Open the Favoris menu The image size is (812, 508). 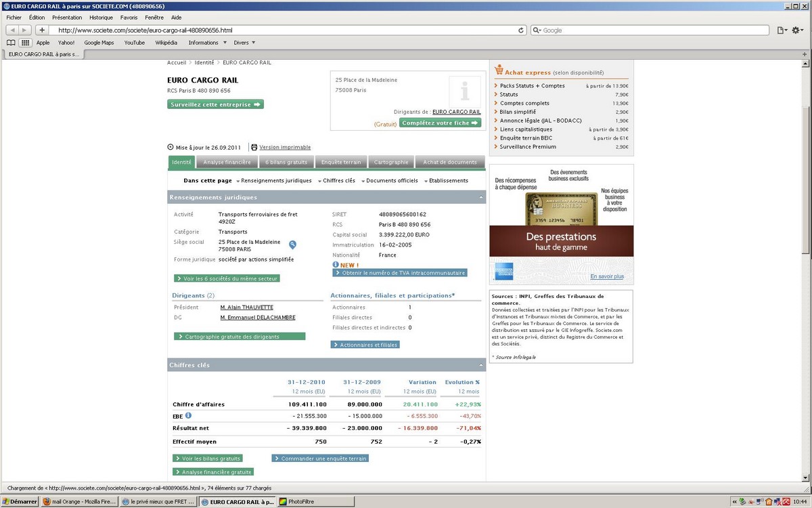point(129,18)
